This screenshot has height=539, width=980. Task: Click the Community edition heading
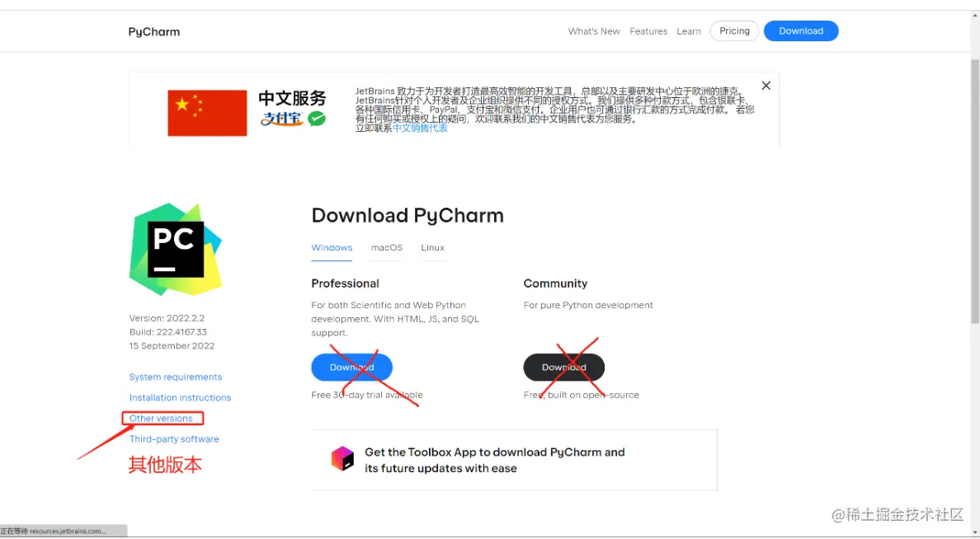(x=556, y=284)
